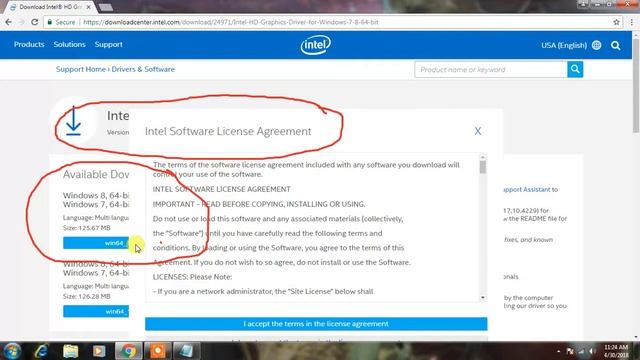Open volume control in system tray
This screenshot has width=640, height=360.
click(x=592, y=351)
